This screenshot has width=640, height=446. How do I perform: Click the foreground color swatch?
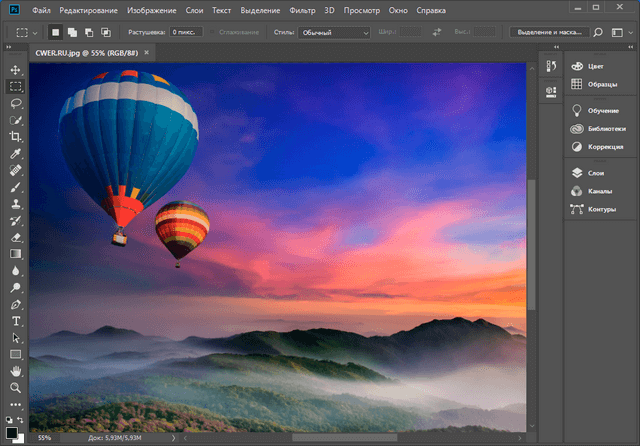pos(11,432)
